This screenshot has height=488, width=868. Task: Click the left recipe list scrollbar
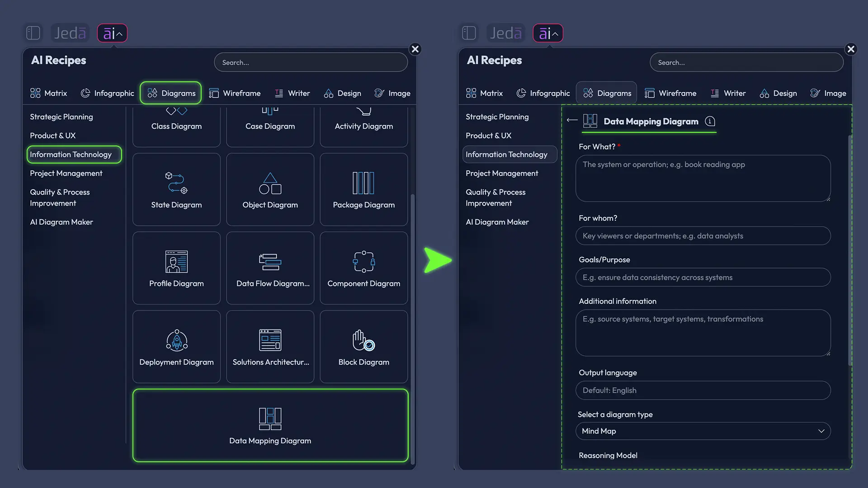(x=412, y=329)
